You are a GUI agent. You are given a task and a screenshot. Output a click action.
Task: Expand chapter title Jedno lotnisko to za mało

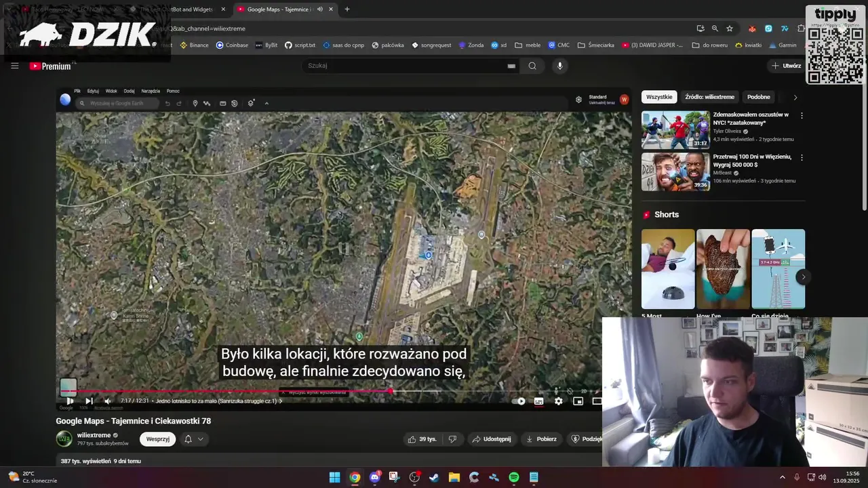(219, 401)
